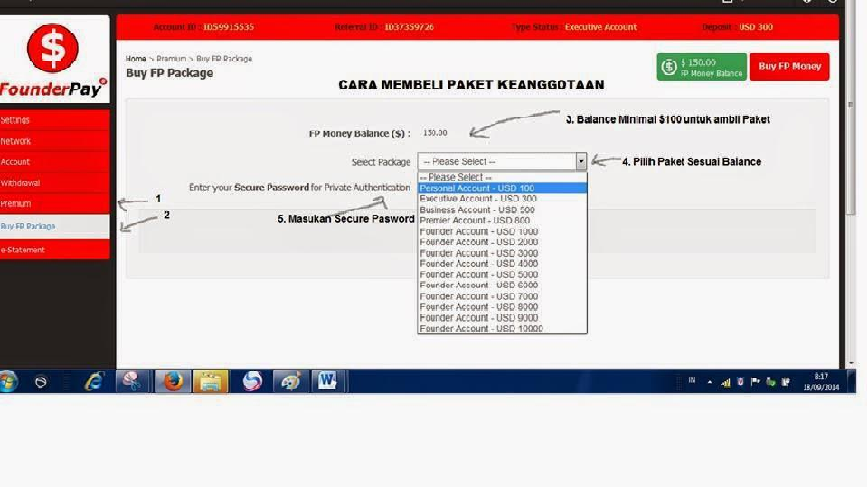Image resolution: width=868 pixels, height=487 pixels.
Task: Click the FounderPay dollar logo
Action: 52,48
